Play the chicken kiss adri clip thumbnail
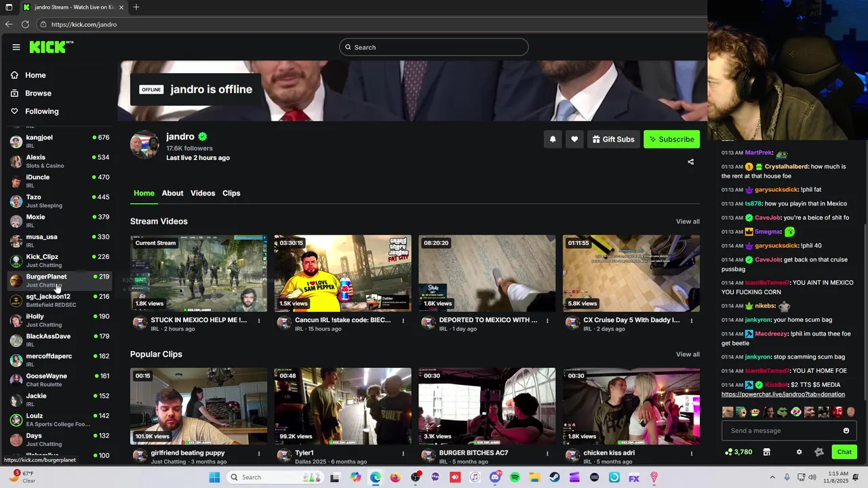 point(631,406)
